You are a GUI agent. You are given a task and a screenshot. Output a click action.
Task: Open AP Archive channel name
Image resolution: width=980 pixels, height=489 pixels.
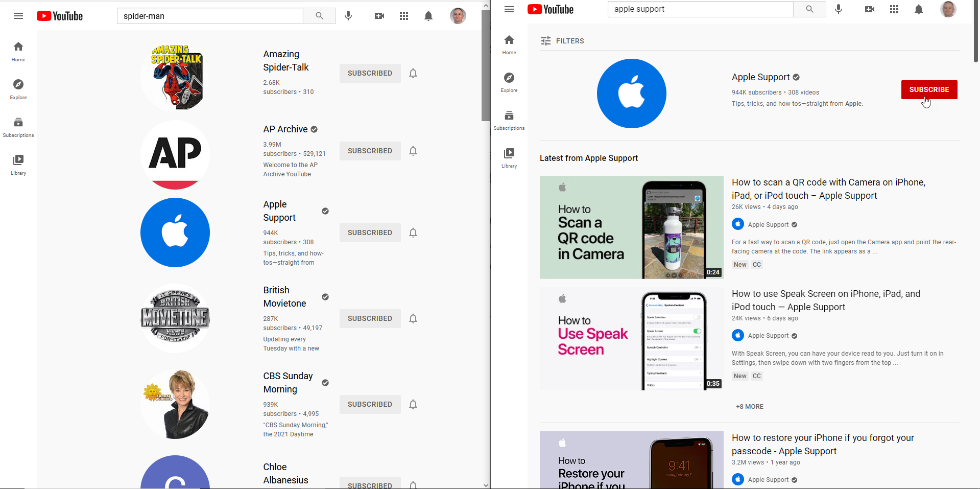[285, 129]
